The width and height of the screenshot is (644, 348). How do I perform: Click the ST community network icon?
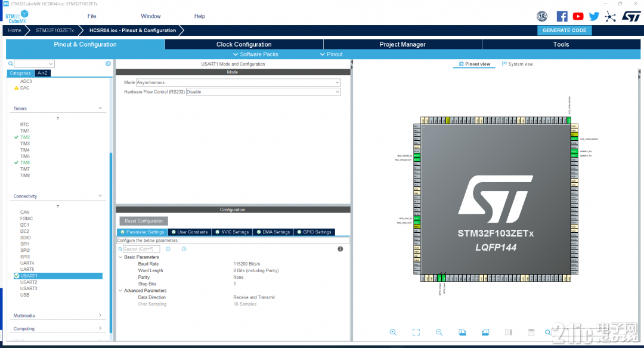point(611,17)
